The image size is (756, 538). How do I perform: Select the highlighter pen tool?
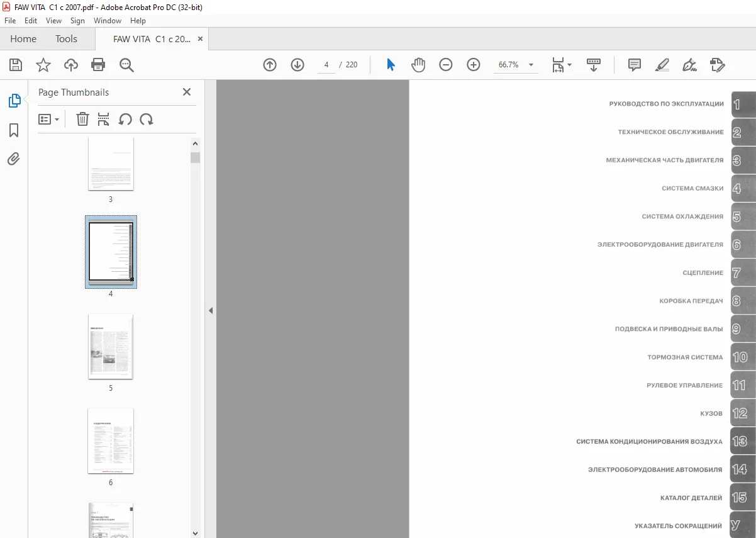click(x=662, y=65)
